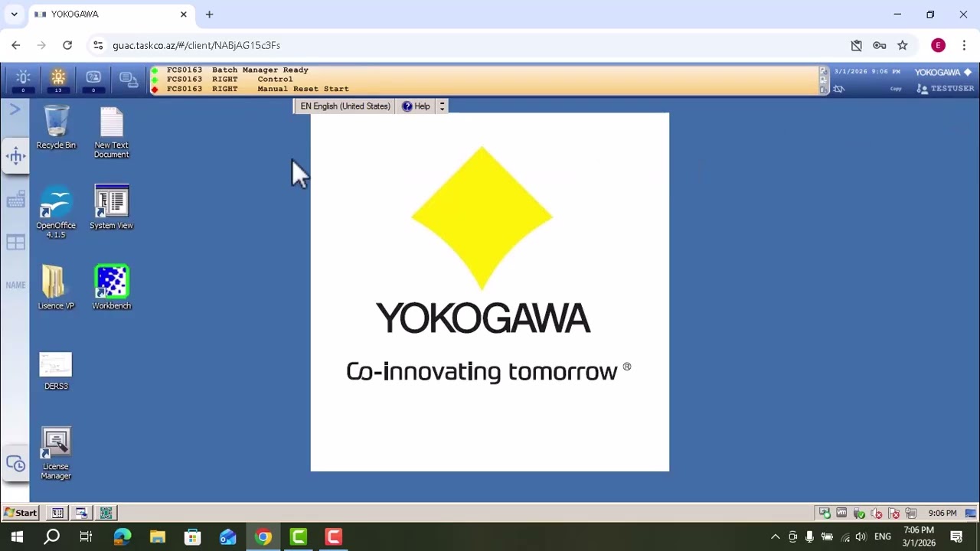The width and height of the screenshot is (980, 551).
Task: Open the Chrome three-dot menu
Action: [x=964, y=45]
